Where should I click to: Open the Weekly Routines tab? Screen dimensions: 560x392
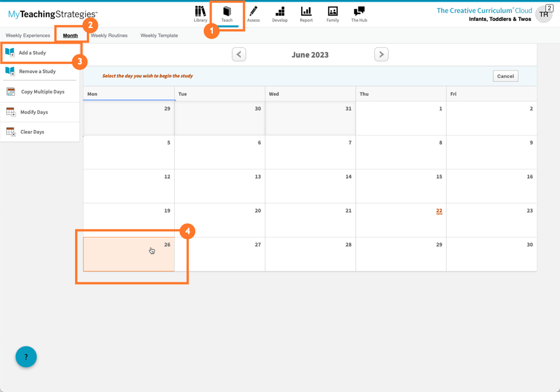point(109,35)
